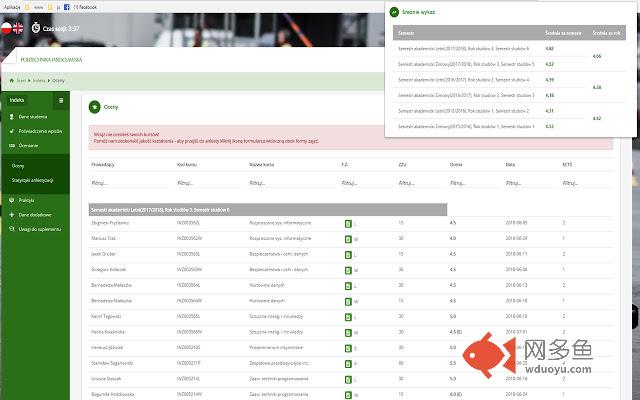The width and height of the screenshot is (640, 400).
Task: Open survey form icon in Halina Kwaśnicka row
Action: tap(348, 333)
